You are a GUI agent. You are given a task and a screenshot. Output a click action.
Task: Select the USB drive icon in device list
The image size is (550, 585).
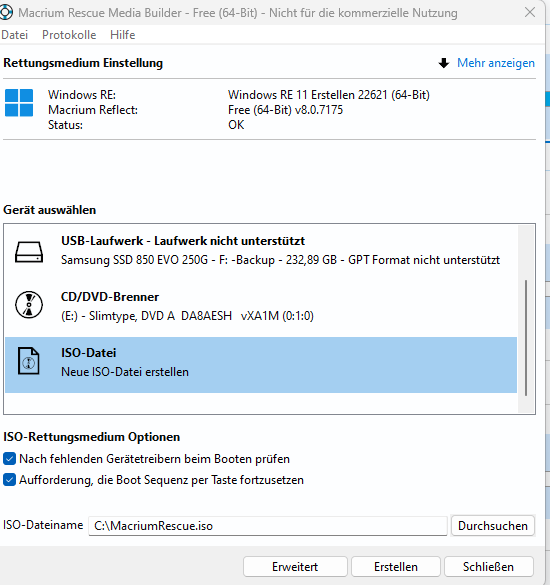pos(29,252)
